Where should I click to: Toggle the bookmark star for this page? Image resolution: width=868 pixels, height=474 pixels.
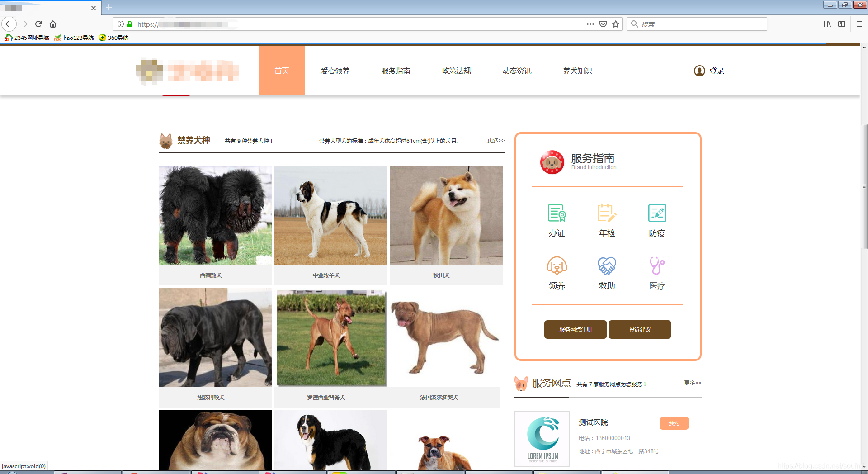pos(615,24)
